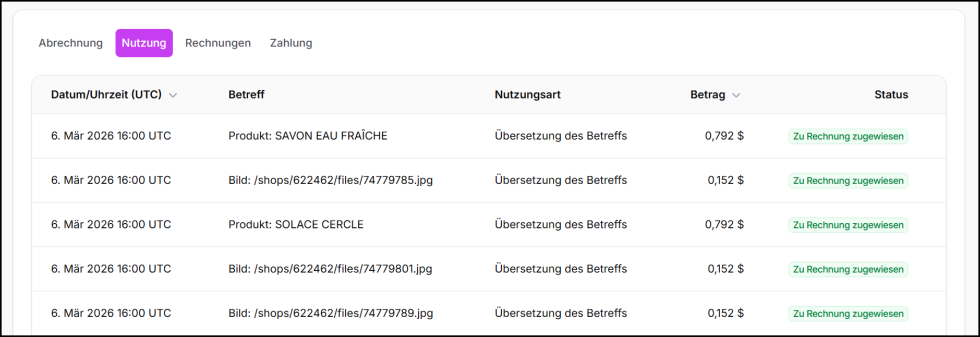This screenshot has height=337, width=980.
Task: Open the SAVON EAU FRAÎCHE product entry
Action: click(x=308, y=136)
